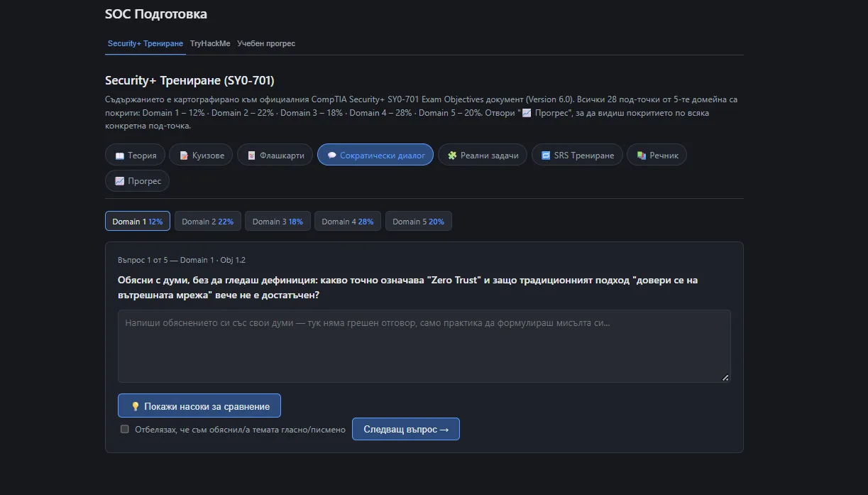
Task: Open the Куизове section
Action: [201, 155]
